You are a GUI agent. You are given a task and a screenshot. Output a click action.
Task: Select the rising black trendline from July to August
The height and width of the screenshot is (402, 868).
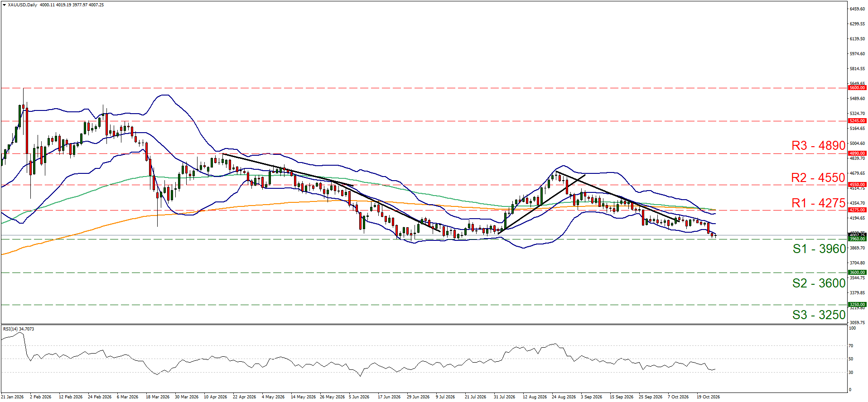click(542, 204)
